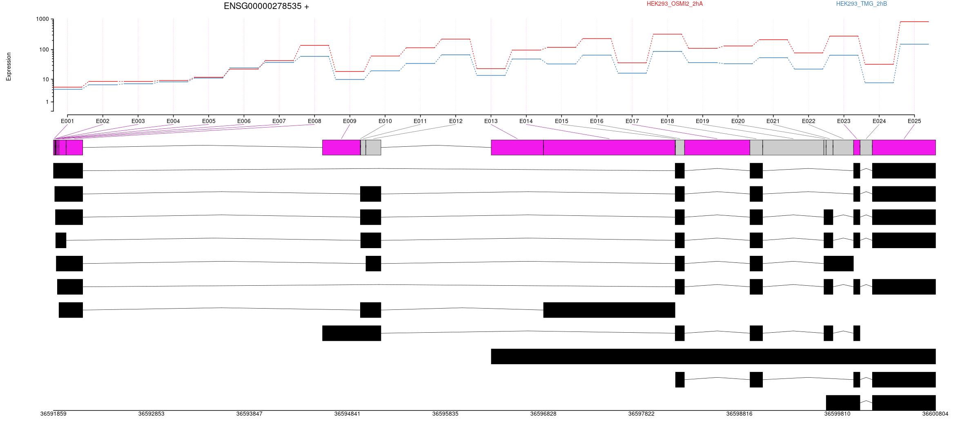Click genomic coordinate 36596828
Viewport: 980px width, 421px height.
click(x=543, y=414)
